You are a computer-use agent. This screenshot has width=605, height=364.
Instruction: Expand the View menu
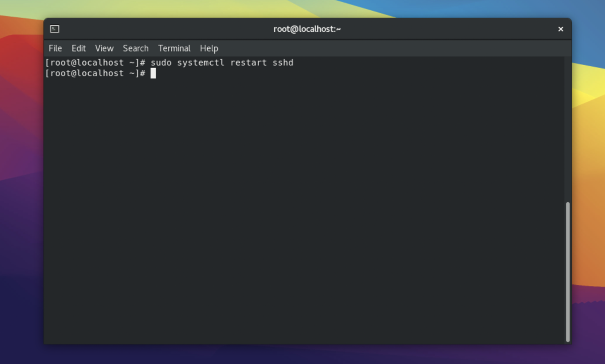pos(104,48)
